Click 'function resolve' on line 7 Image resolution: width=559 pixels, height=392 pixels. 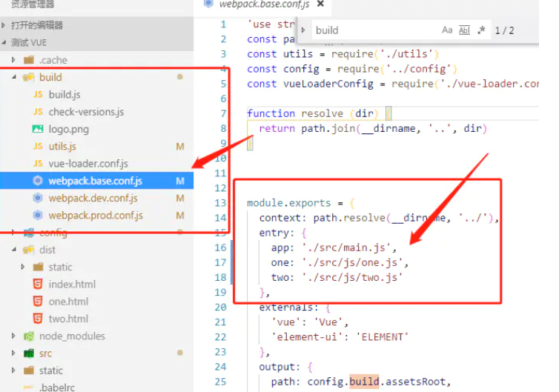pos(295,113)
